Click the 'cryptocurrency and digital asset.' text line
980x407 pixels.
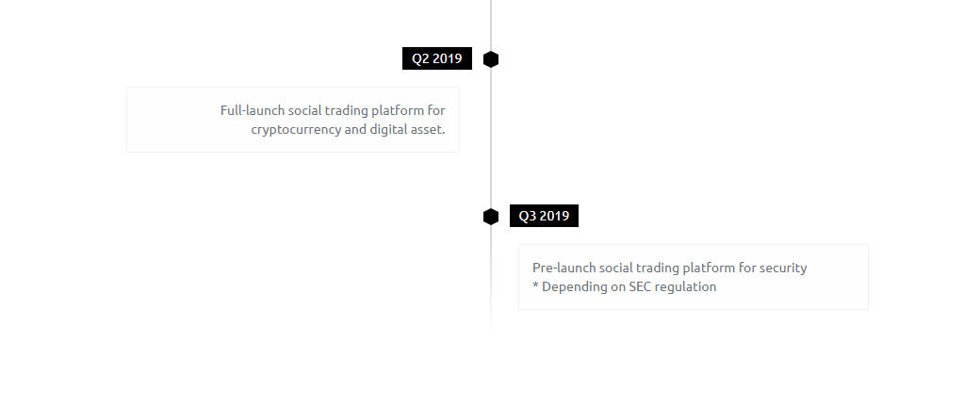coord(348,129)
